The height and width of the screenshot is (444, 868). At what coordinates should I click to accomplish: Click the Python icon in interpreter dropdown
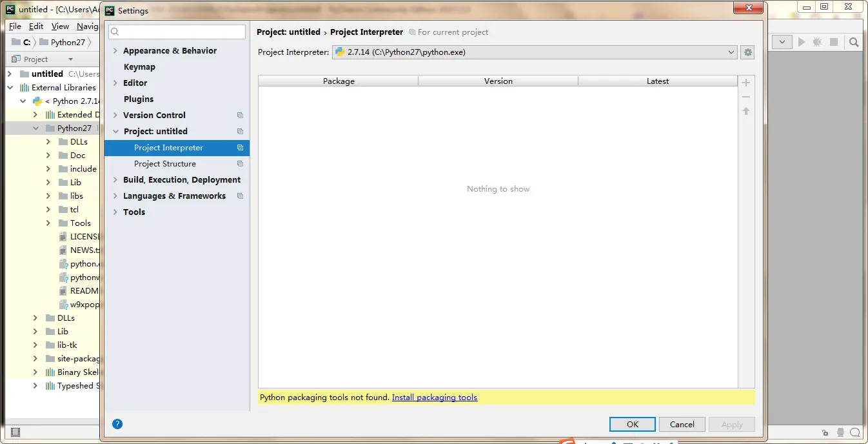pos(340,52)
